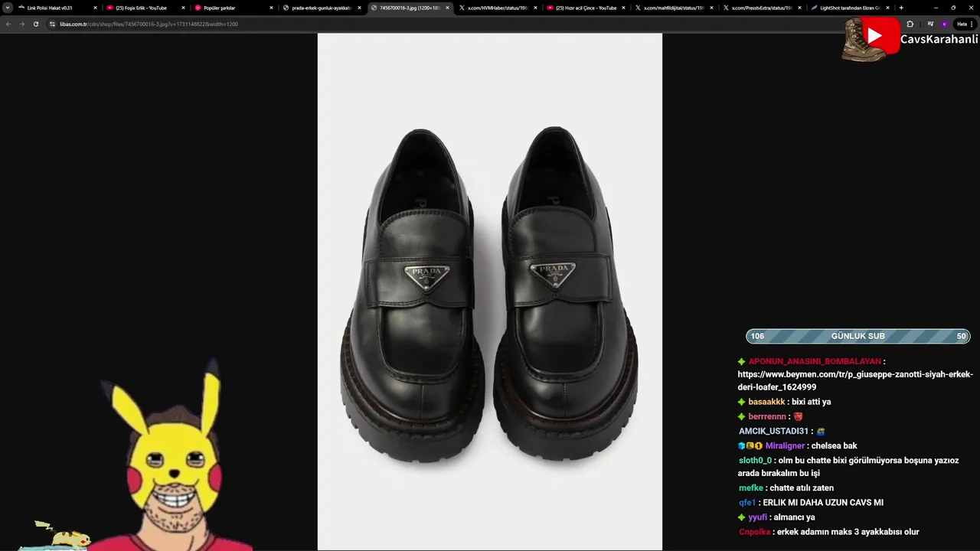Switch to the Link Polisi Hakat tab

(x=57, y=8)
